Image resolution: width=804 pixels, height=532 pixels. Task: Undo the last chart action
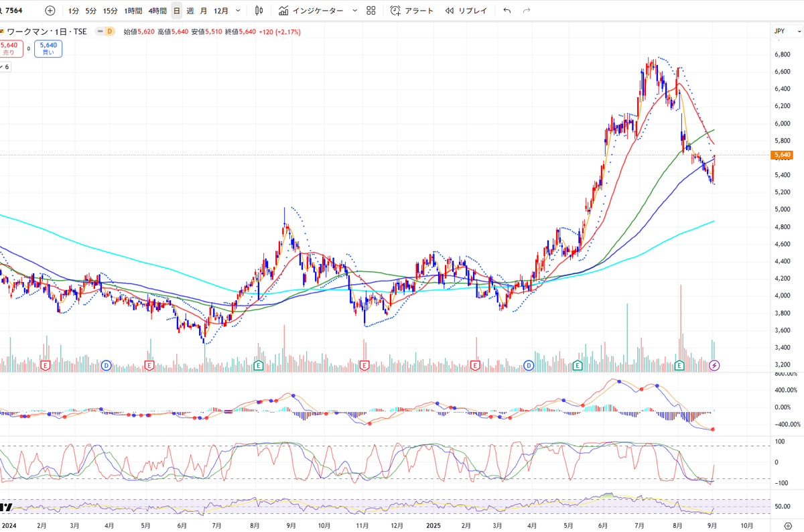point(507,11)
